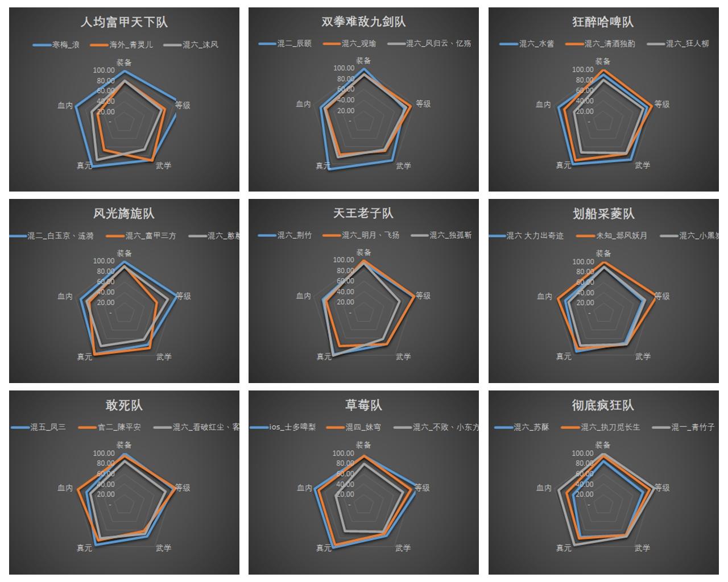Select the 划船采菱队 chart title
Viewport: 728px width, 582px height.
pyautogui.click(x=603, y=214)
